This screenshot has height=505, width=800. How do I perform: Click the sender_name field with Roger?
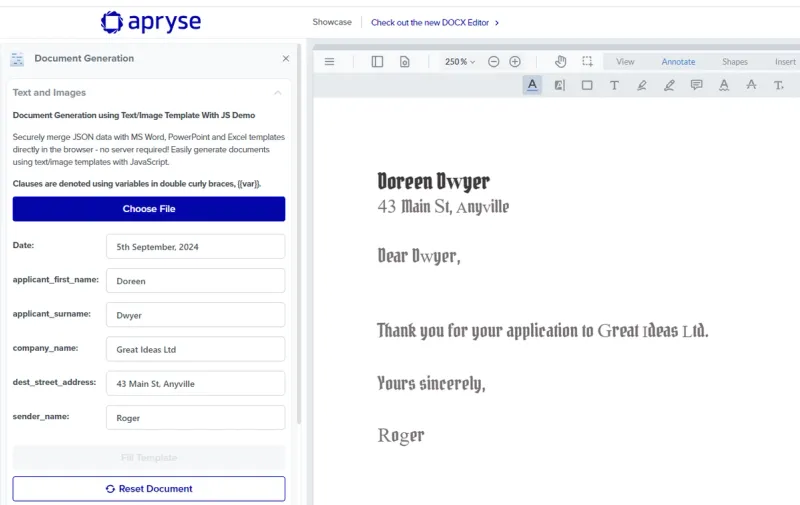click(x=195, y=418)
